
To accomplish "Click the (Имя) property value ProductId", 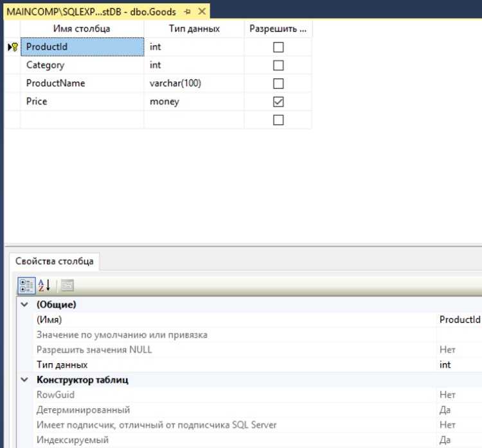I will [x=459, y=319].
